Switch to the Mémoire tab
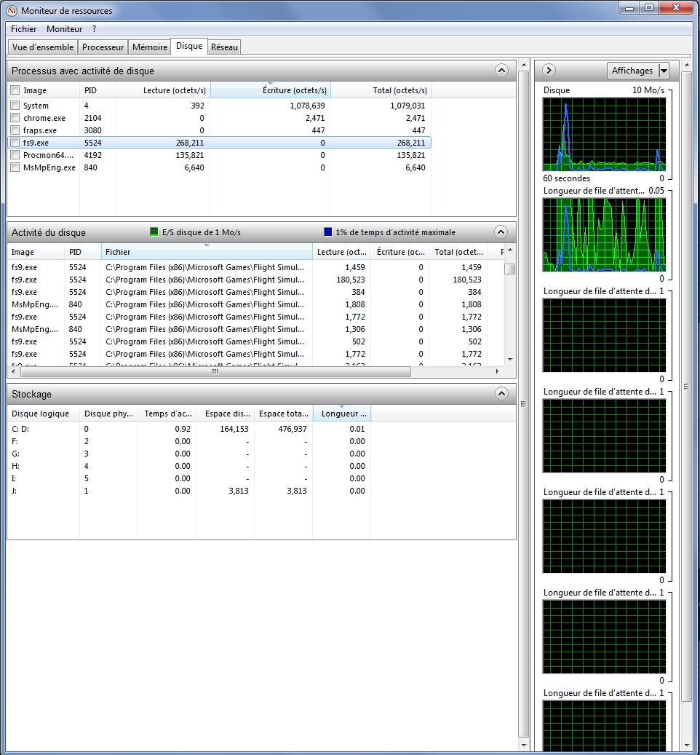Screen dimensions: 700x755 click(150, 47)
